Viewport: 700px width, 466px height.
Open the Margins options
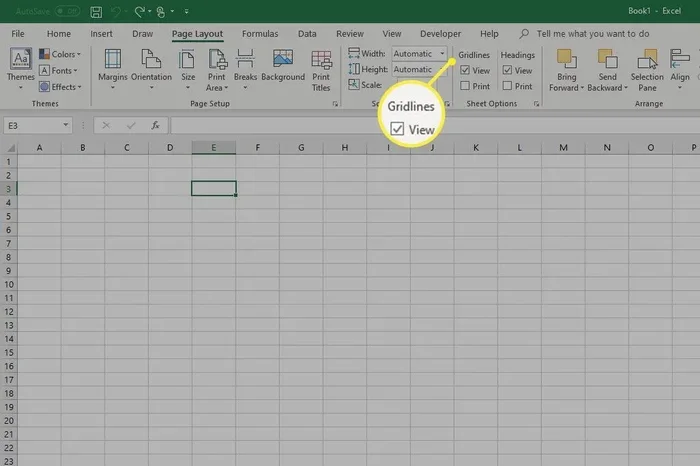pyautogui.click(x=112, y=70)
